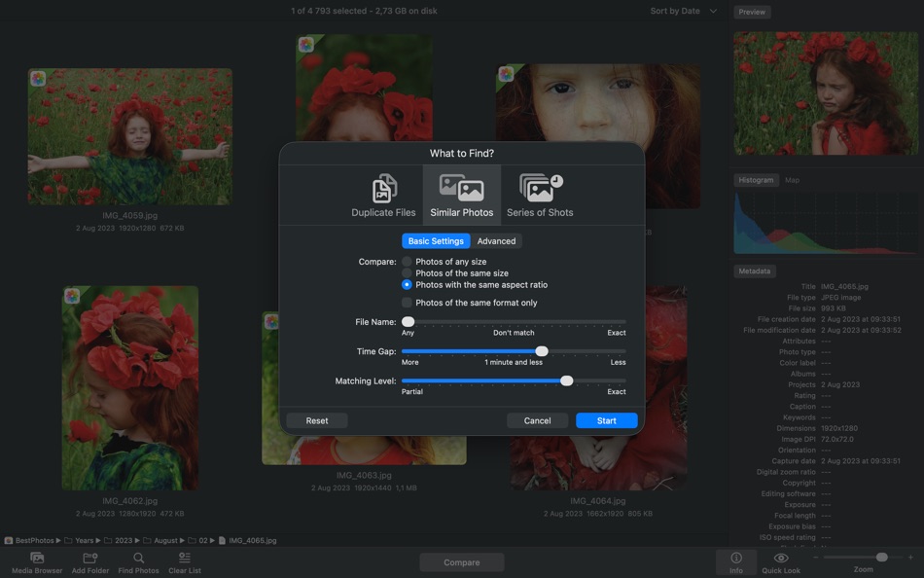The height and width of the screenshot is (578, 924).
Task: Open Quick Look for the selected photo
Action: (x=780, y=562)
